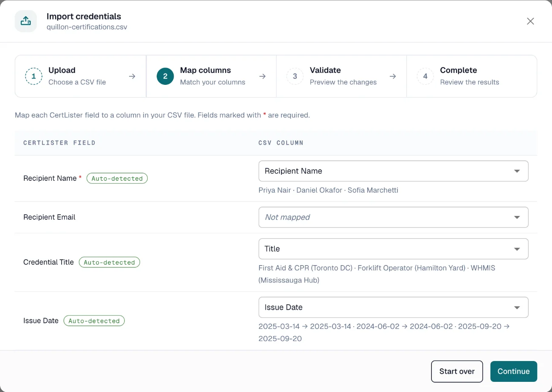
Task: Click the 'Issue Date' field label
Action: [x=41, y=321]
